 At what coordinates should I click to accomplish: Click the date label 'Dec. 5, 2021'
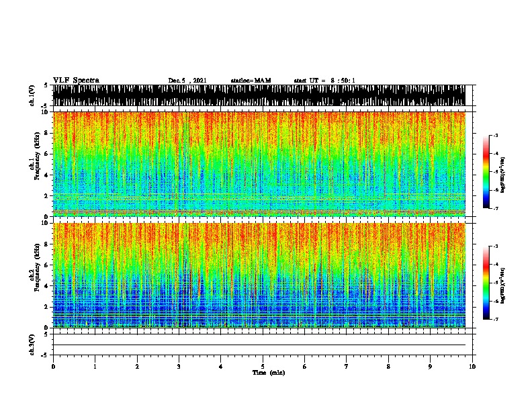click(187, 81)
